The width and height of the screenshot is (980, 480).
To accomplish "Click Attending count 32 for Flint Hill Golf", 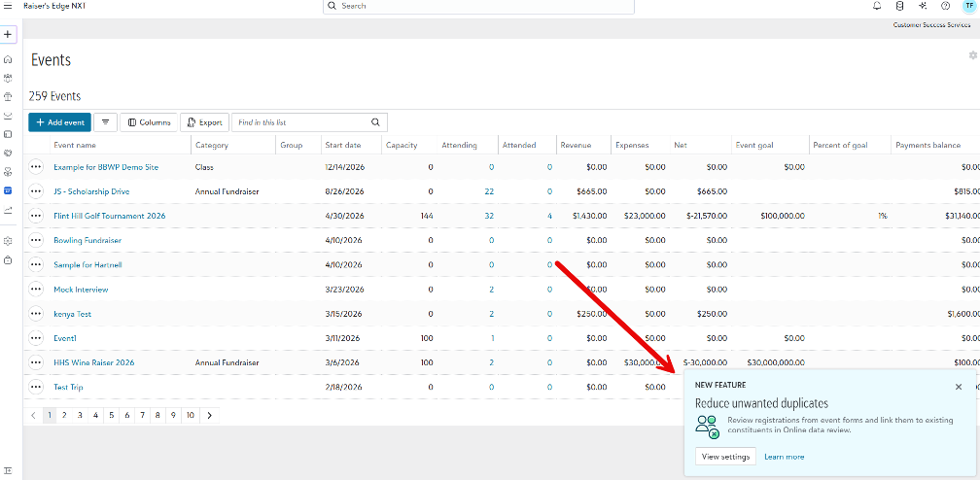I will [x=489, y=216].
